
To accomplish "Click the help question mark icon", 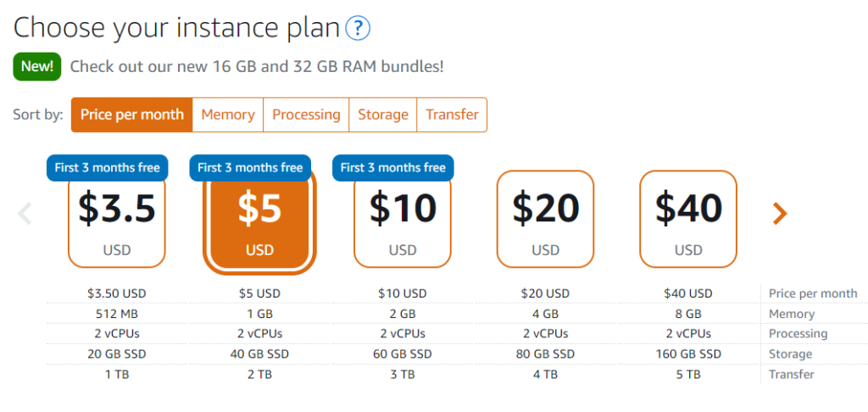I will [x=358, y=28].
